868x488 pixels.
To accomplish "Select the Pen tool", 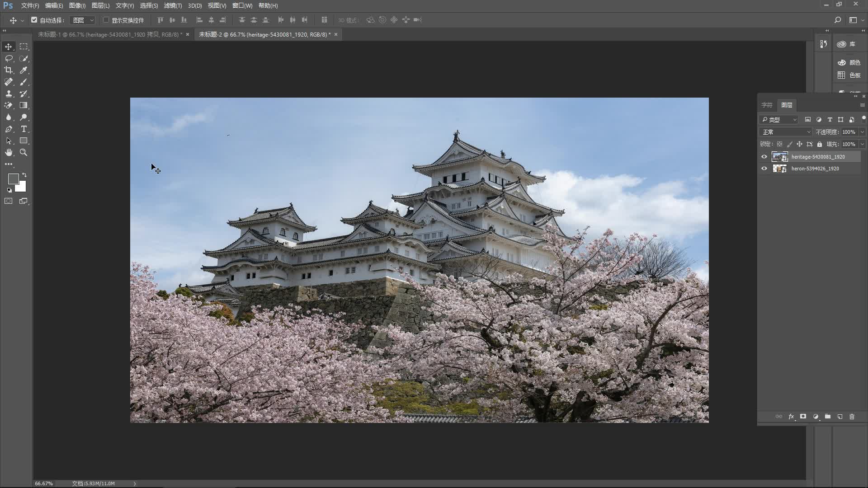I will tap(9, 129).
